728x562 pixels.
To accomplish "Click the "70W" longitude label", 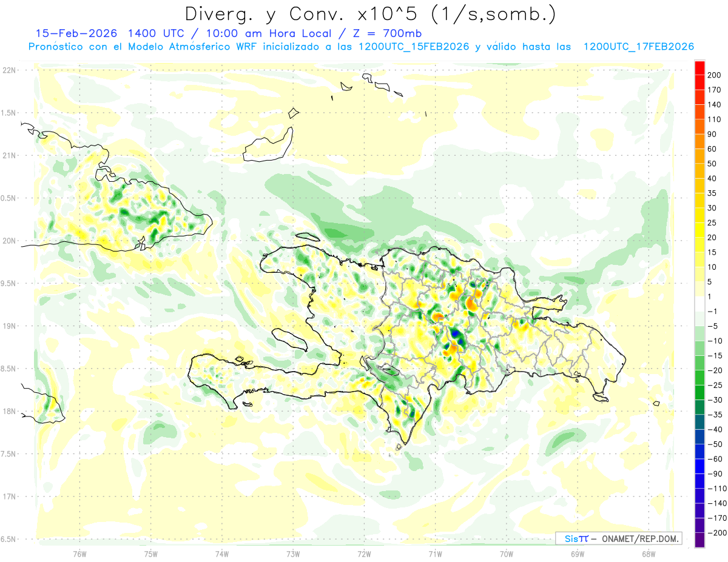I will click(x=507, y=553).
